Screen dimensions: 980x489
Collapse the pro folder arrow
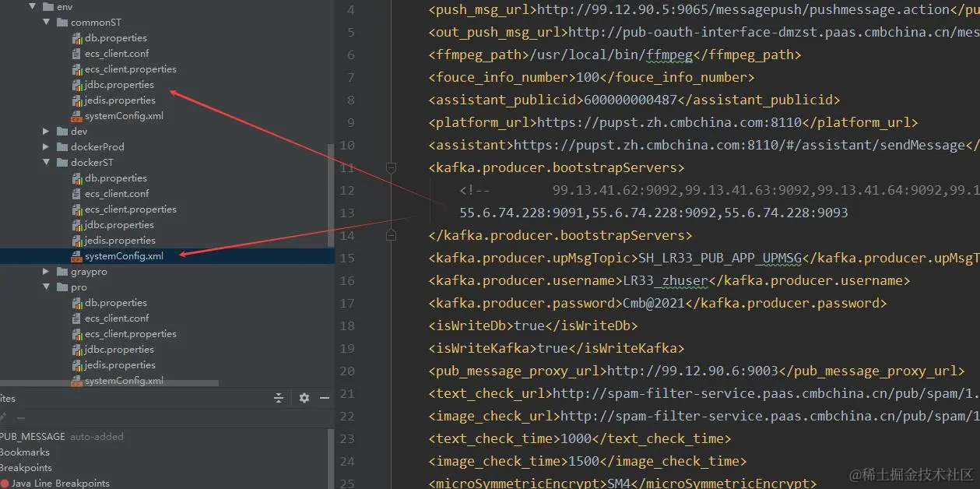tap(47, 287)
